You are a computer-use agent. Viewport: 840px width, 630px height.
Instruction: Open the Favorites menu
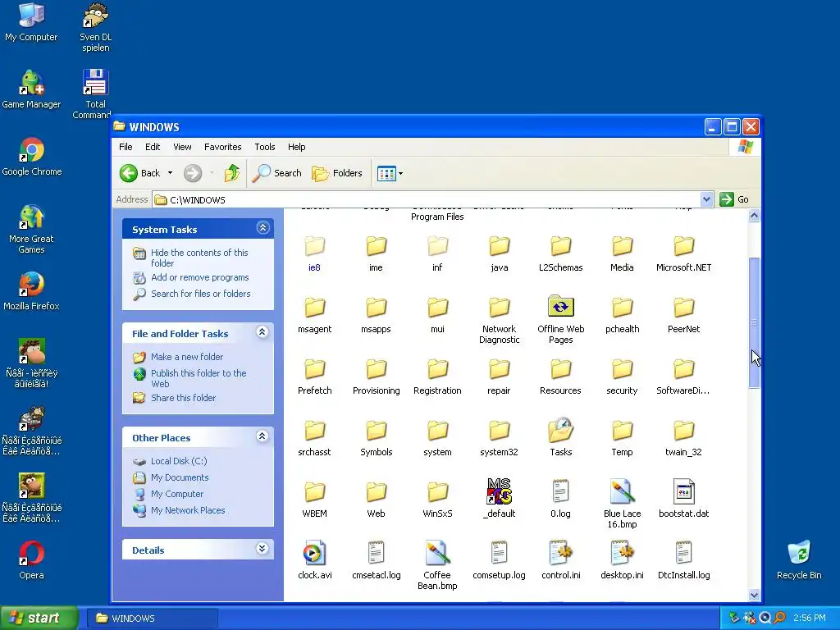coord(222,147)
